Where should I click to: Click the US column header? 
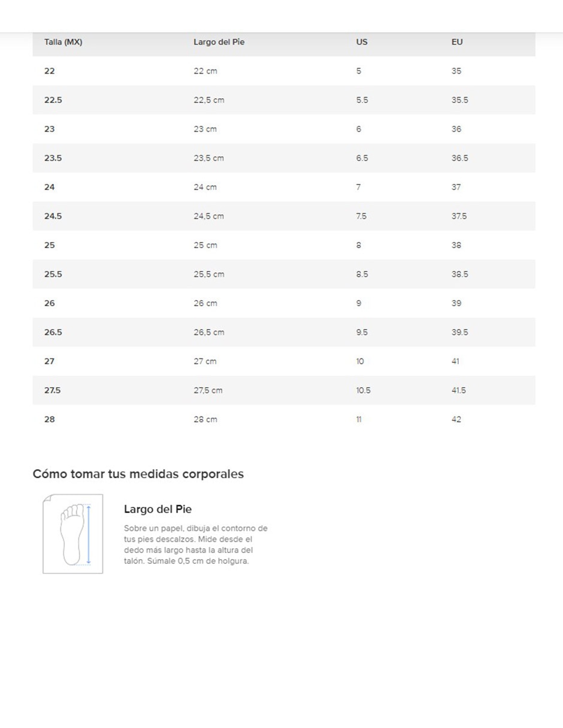(362, 42)
